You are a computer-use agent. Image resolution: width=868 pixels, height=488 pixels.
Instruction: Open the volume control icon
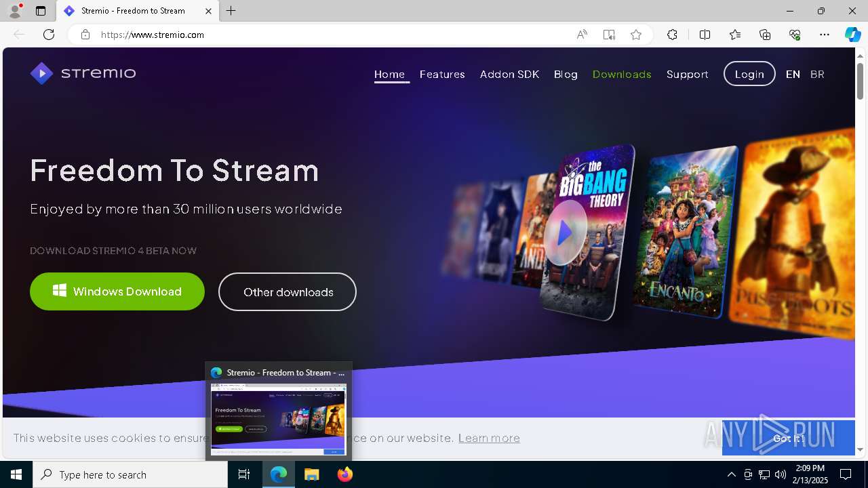tap(781, 474)
